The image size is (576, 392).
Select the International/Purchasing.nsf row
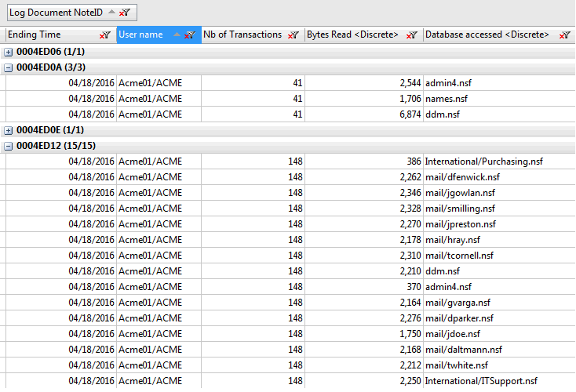pyautogui.click(x=483, y=162)
